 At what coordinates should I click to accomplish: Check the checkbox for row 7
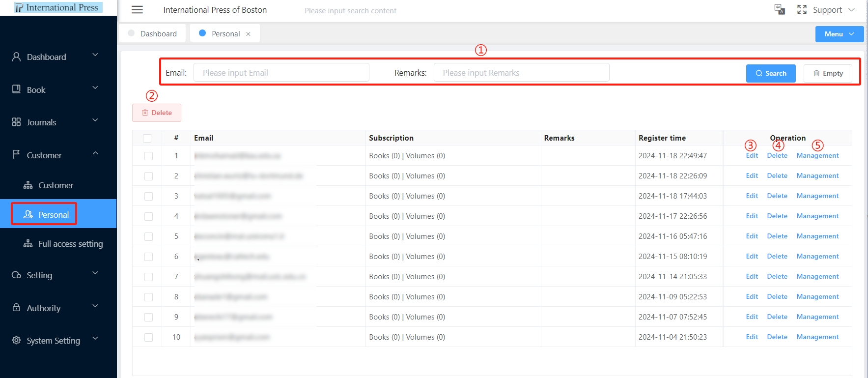click(x=148, y=277)
